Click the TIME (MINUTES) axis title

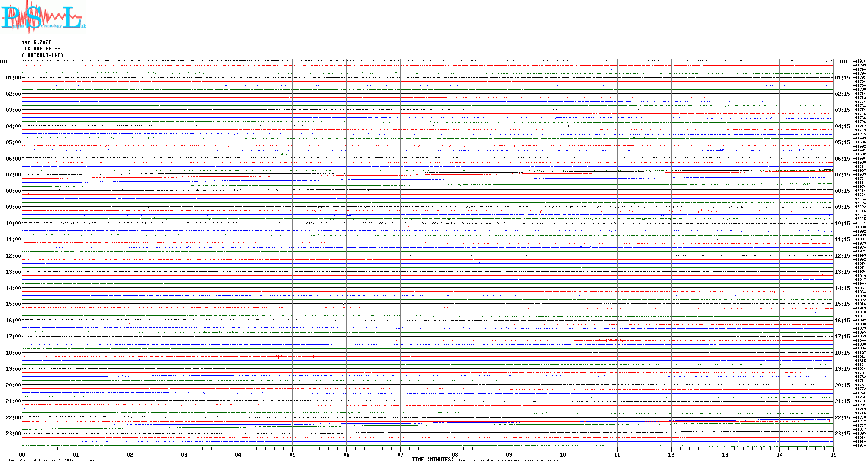point(433,460)
